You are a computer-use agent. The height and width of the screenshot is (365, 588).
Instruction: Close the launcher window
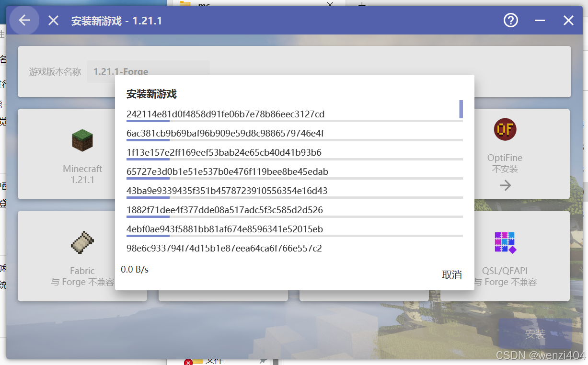tap(568, 20)
